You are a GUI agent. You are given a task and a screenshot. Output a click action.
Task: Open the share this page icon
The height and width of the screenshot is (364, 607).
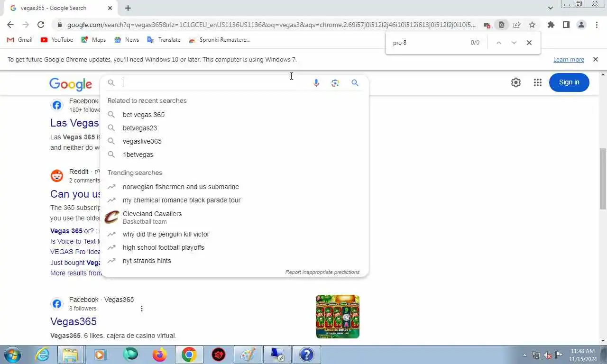point(517,25)
